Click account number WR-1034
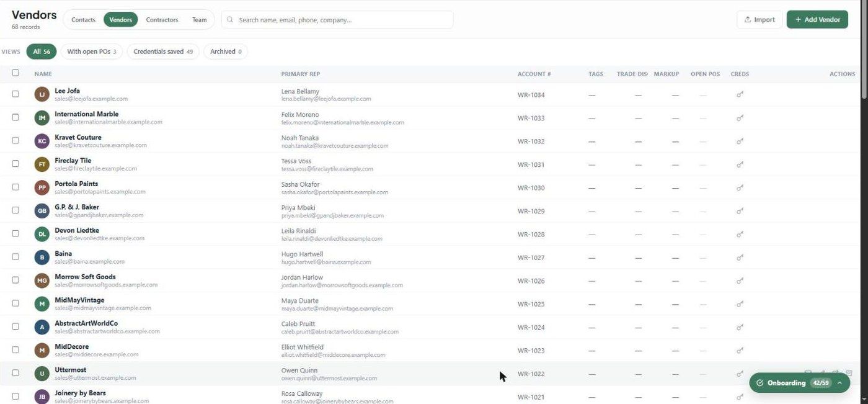Image resolution: width=868 pixels, height=404 pixels. click(531, 95)
